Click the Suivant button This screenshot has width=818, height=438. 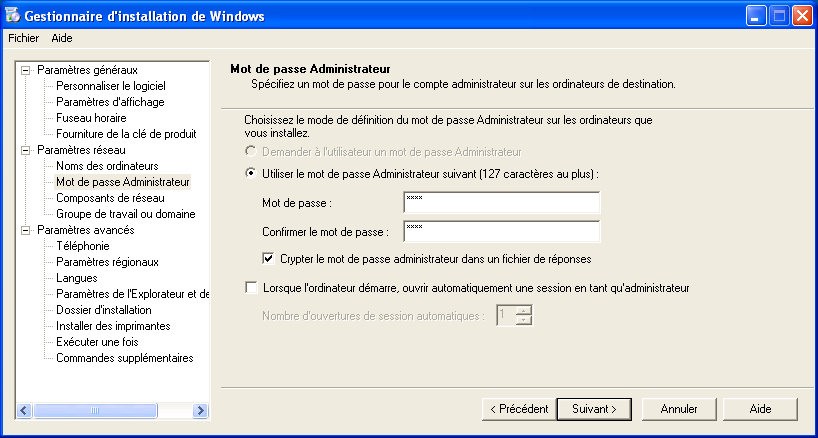(594, 409)
